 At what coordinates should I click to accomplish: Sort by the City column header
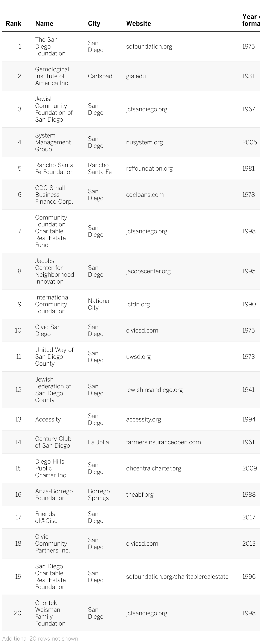[94, 23]
